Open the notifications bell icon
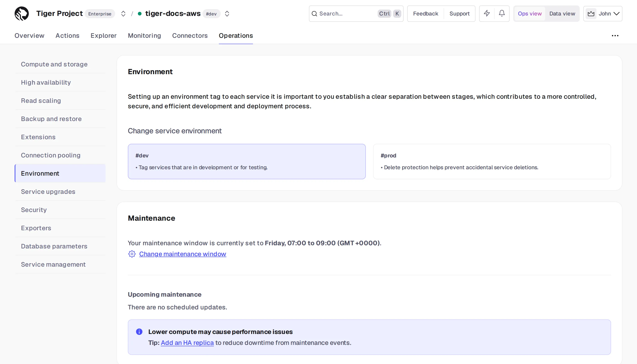637x364 pixels. click(x=502, y=13)
